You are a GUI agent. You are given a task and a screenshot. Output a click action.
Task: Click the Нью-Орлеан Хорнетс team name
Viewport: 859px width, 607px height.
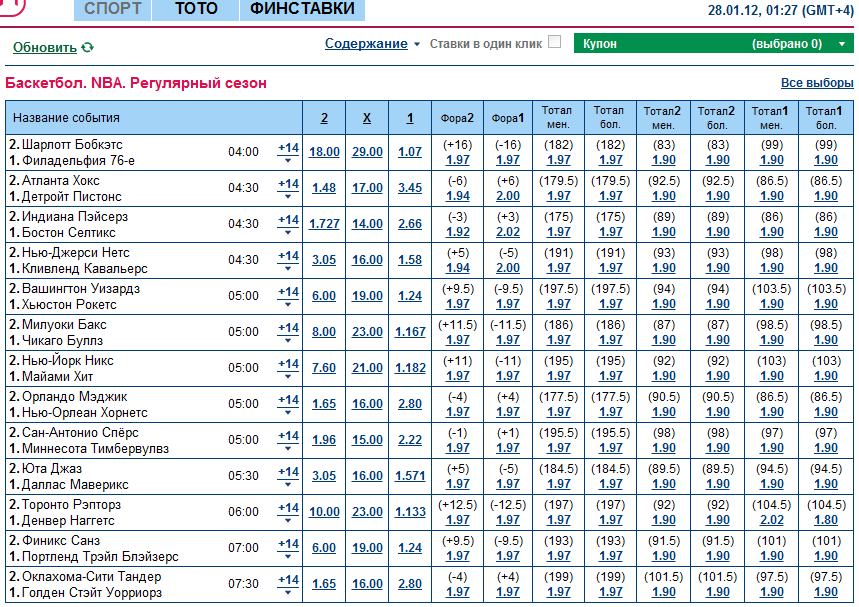click(x=84, y=413)
